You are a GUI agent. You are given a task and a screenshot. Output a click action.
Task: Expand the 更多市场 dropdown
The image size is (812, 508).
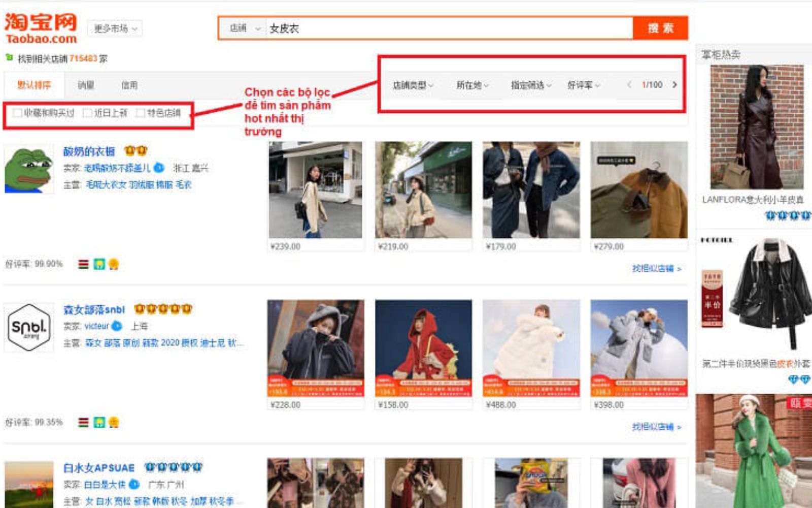[x=115, y=28]
